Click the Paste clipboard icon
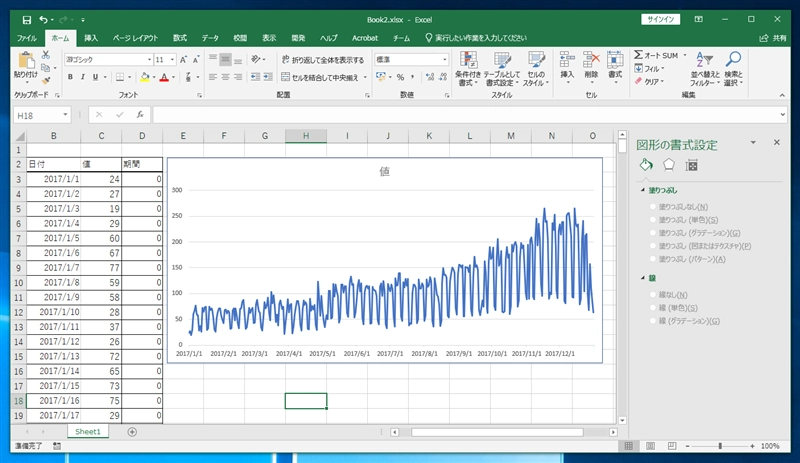The image size is (800, 463). point(26,60)
